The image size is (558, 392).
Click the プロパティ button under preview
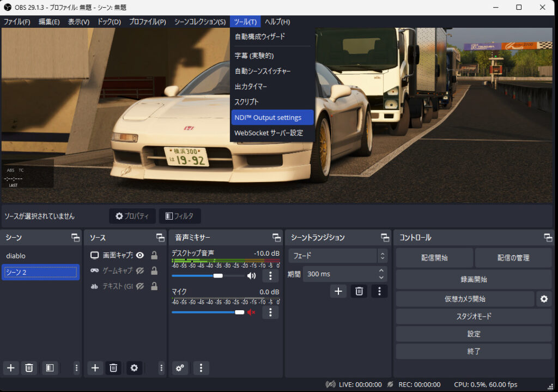click(132, 216)
